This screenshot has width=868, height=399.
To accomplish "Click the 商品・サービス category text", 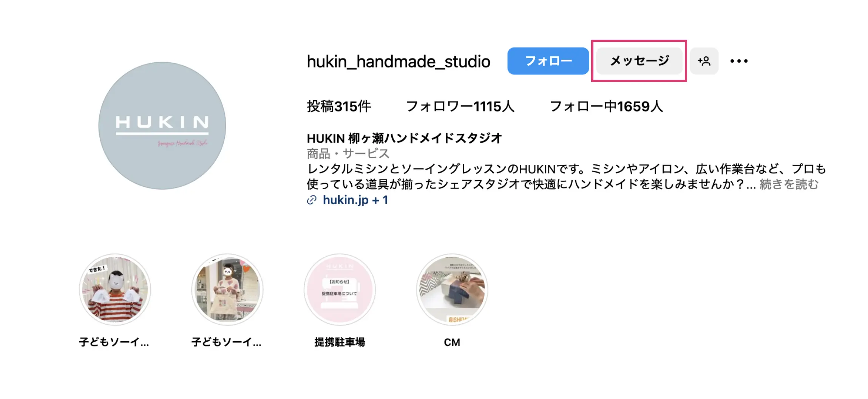I will (348, 154).
